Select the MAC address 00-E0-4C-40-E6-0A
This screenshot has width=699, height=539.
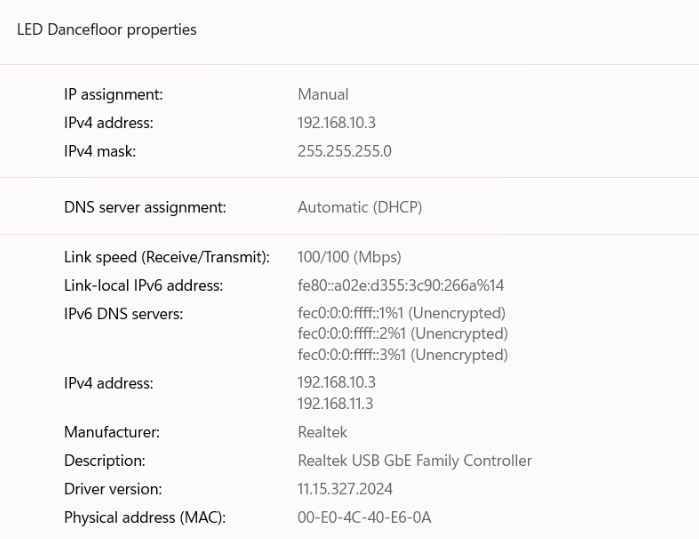[365, 517]
